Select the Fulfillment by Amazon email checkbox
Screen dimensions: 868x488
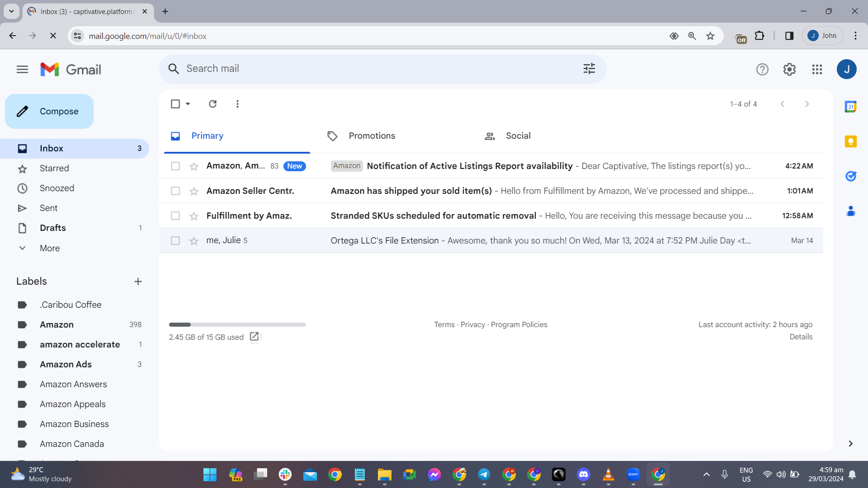click(x=175, y=216)
